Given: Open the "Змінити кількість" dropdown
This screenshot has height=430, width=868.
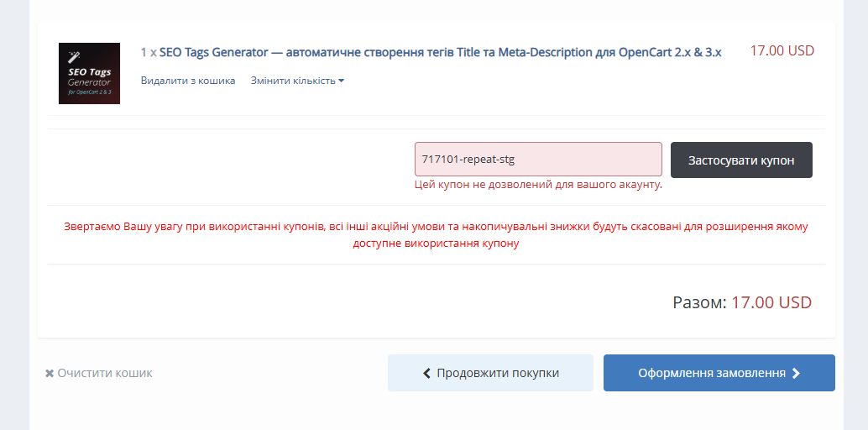Looking at the screenshot, I should coord(293,81).
